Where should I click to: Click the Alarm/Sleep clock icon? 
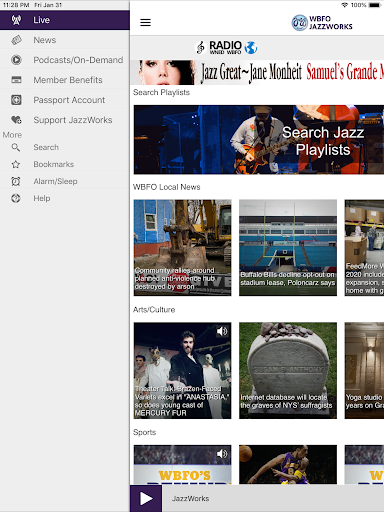(x=16, y=181)
